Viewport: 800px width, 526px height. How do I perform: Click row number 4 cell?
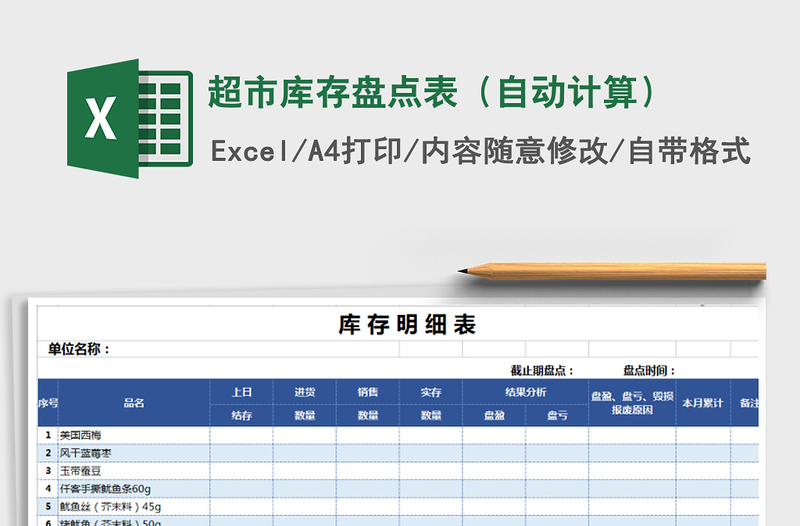point(48,489)
